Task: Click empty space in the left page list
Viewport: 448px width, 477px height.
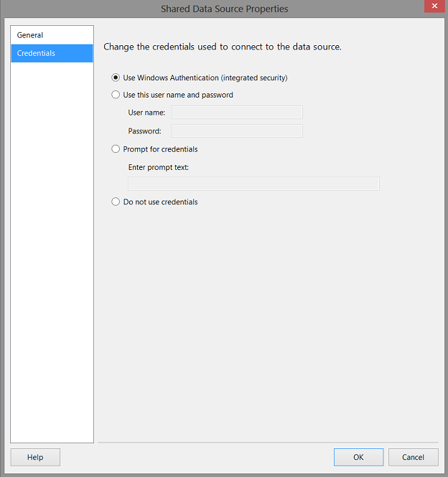Action: pos(52,251)
